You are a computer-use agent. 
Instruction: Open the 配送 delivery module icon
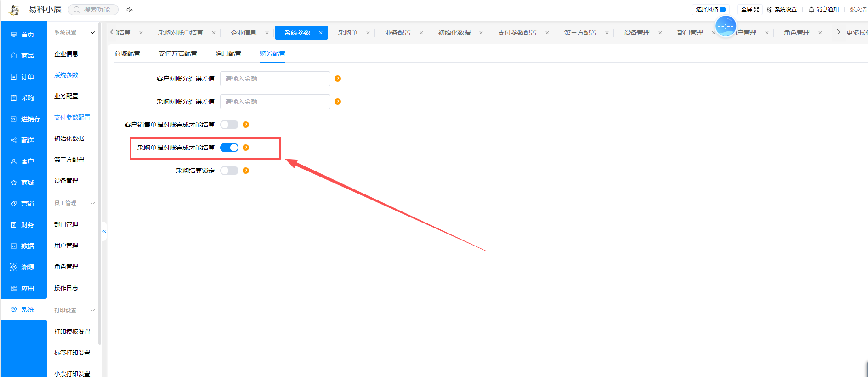point(14,140)
